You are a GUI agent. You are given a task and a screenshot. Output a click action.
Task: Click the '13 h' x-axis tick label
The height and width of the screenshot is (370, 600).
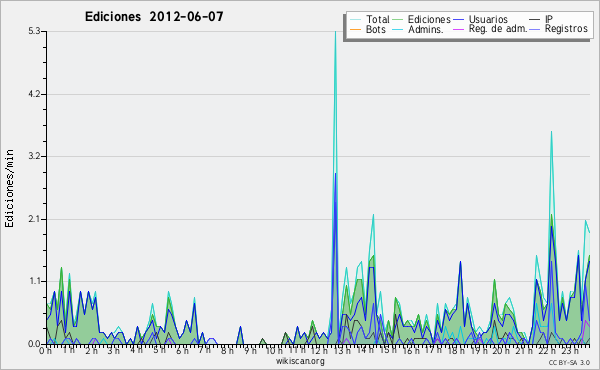coord(342,350)
